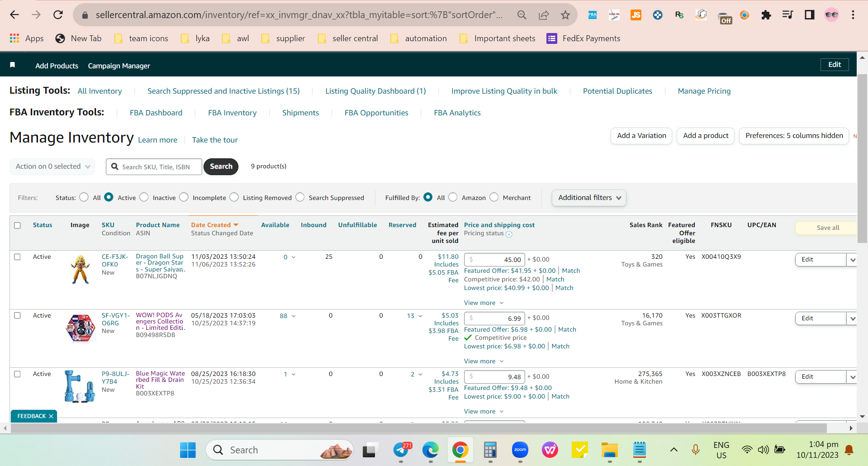Switch to the FBA Inventory tool
The image size is (868, 466).
coord(232,113)
